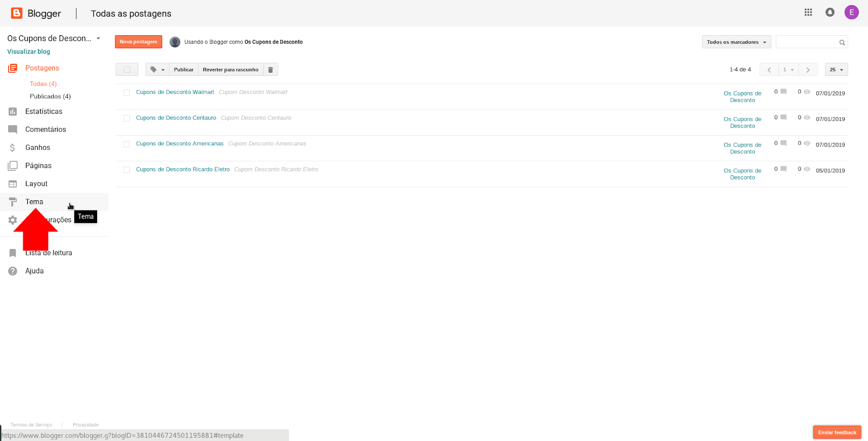
Task: Click Walmart post author Os Cupons de Desconto
Action: pyautogui.click(x=743, y=97)
